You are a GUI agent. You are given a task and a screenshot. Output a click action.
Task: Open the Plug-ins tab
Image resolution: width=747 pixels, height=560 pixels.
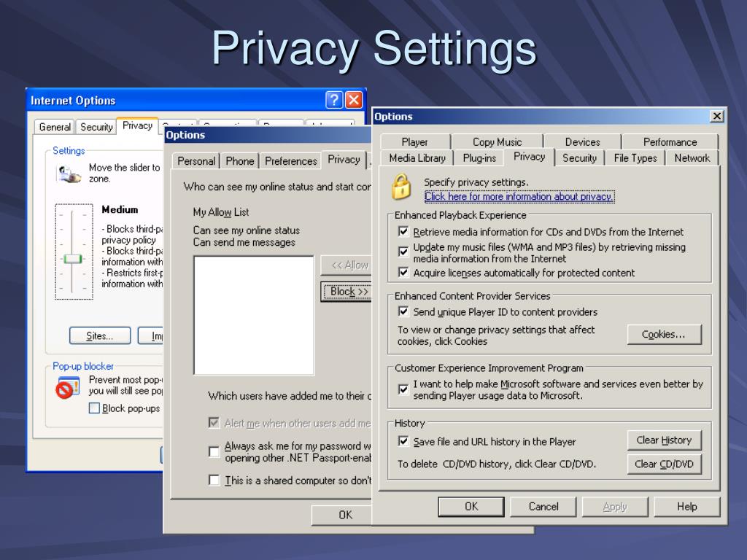pos(479,158)
